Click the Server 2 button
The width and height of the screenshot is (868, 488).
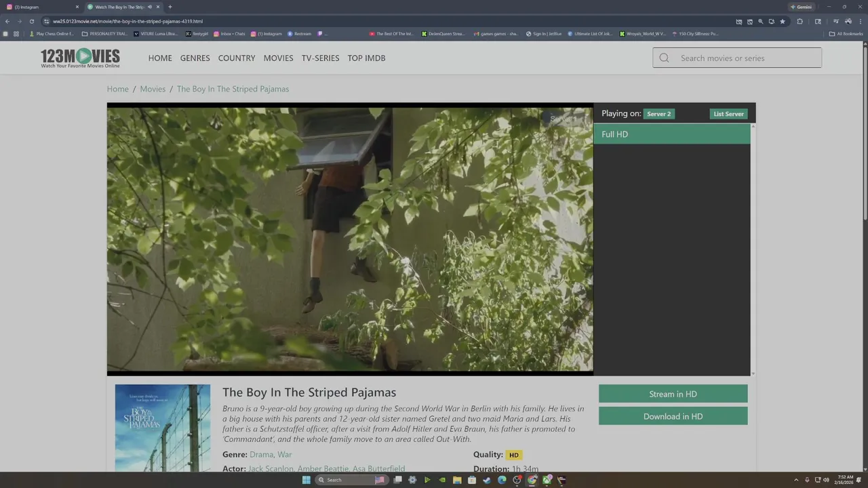[x=659, y=114]
